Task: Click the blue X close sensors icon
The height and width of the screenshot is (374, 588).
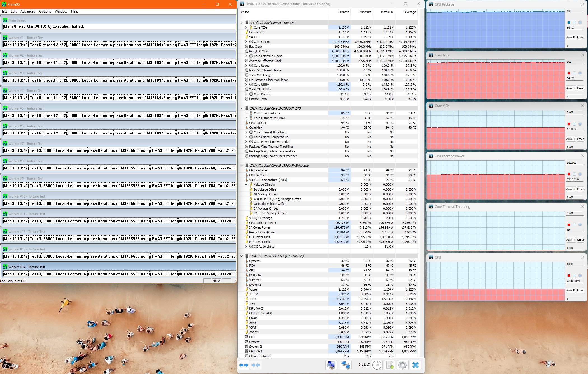Action: point(416,365)
